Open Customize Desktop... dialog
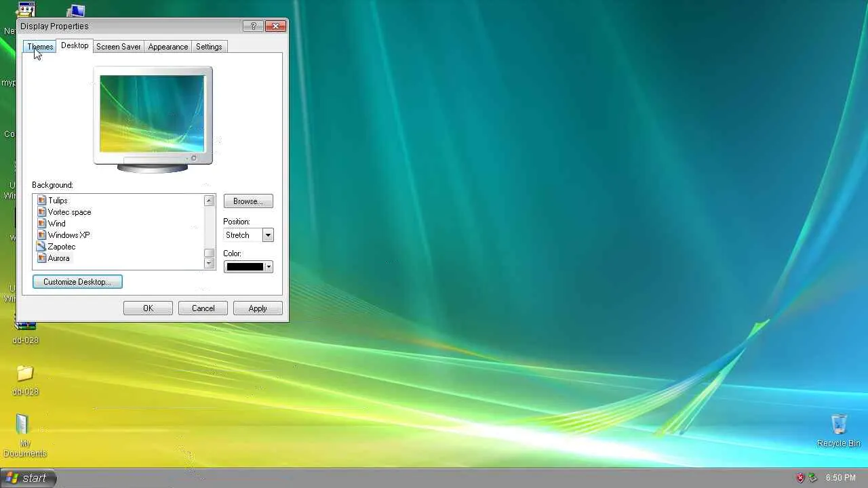868x488 pixels. click(x=77, y=282)
